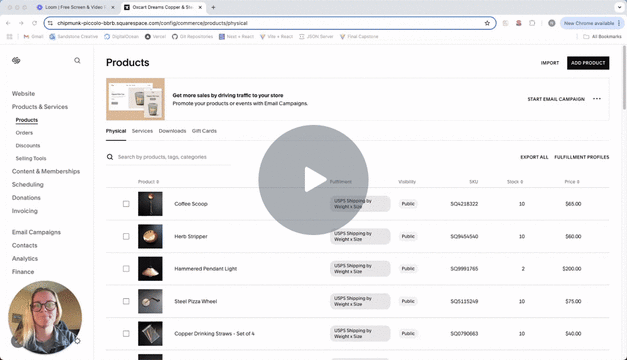Open the sidebar search magnifier icon
The image size is (627, 360).
(77, 60)
